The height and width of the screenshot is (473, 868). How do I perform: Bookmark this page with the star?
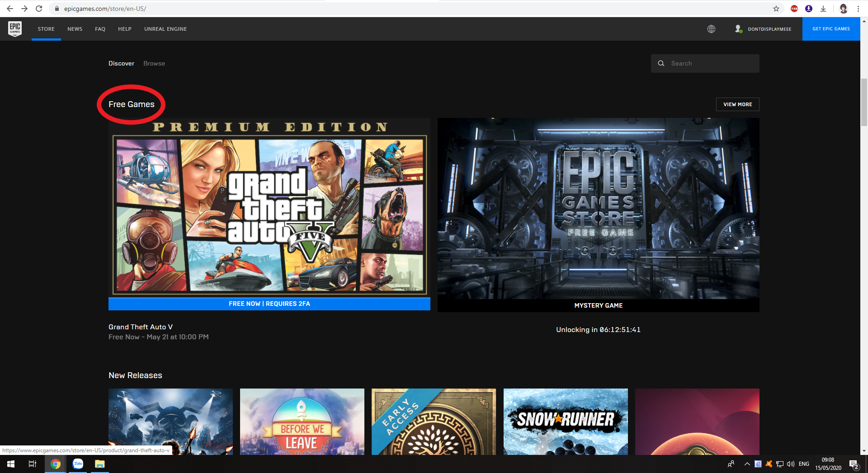(776, 9)
